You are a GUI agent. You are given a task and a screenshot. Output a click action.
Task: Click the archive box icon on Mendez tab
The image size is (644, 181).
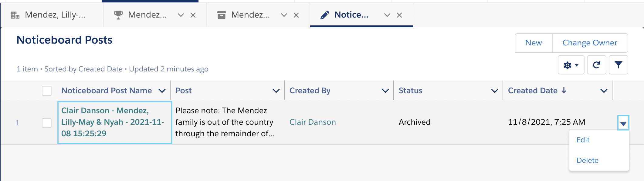coord(222,15)
